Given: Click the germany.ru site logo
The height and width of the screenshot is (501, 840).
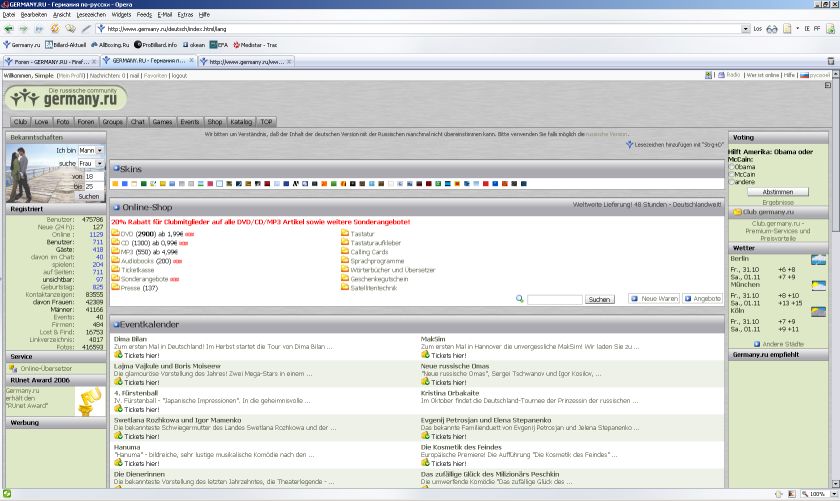Looking at the screenshot, I should (65, 98).
